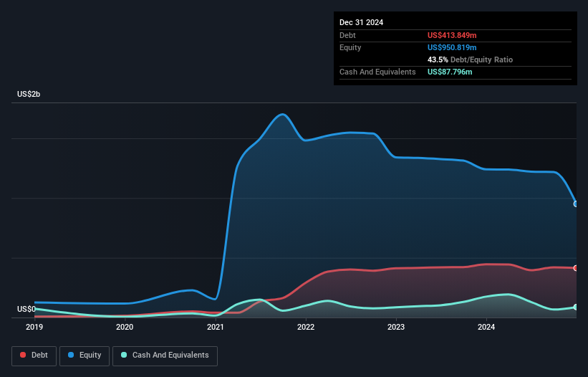Select the Cash endpoint marker at Dec 2024
The height and width of the screenshot is (377, 588).
pyautogui.click(x=576, y=307)
